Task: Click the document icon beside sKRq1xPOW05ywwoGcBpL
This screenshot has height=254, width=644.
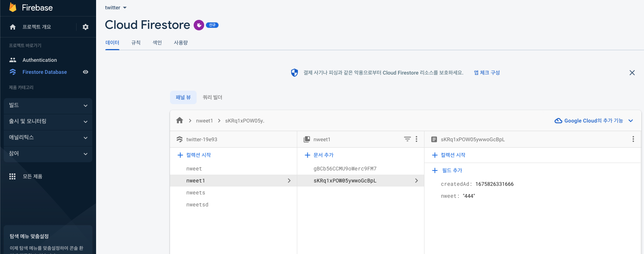Action: (434, 139)
